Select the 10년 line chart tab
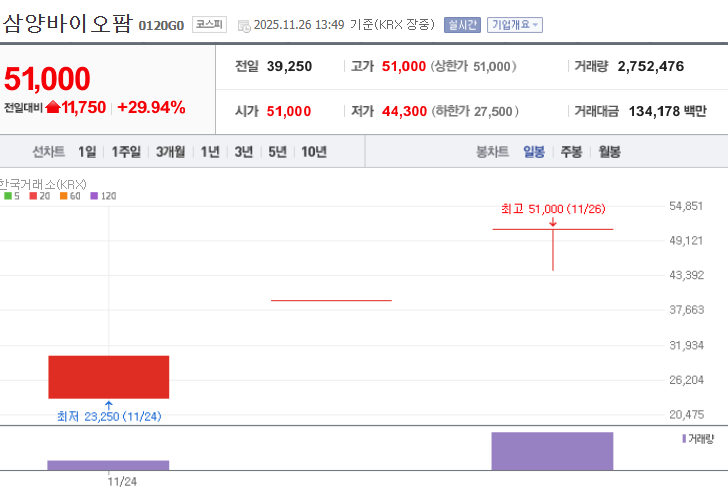 click(x=314, y=152)
